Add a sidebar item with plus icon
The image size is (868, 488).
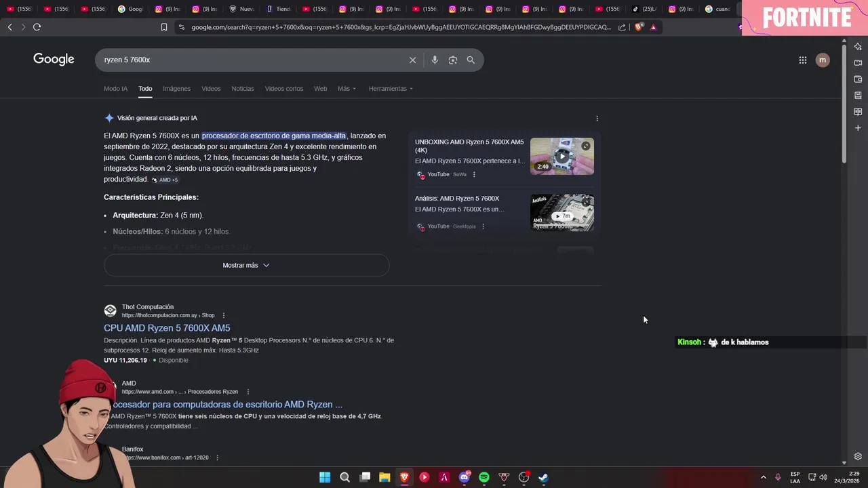[x=858, y=127]
